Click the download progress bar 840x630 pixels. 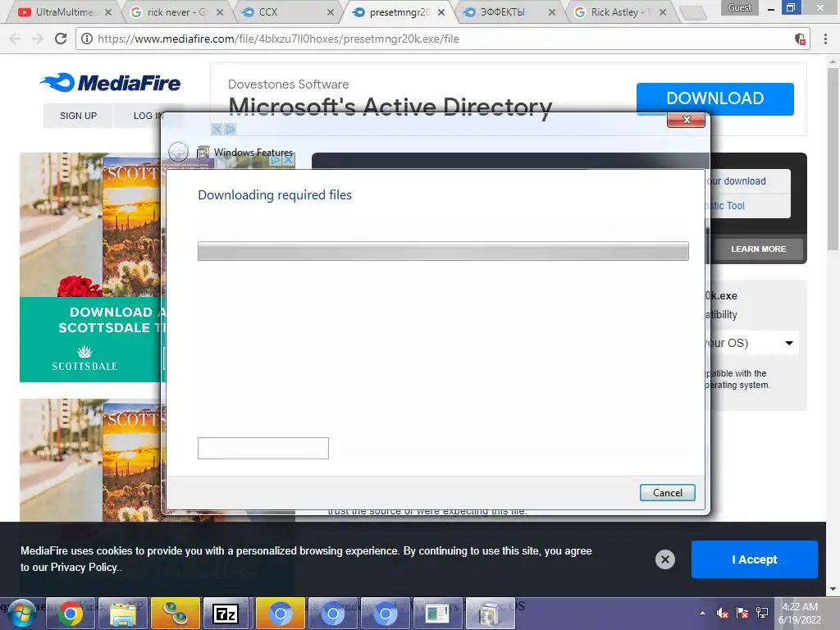click(443, 251)
